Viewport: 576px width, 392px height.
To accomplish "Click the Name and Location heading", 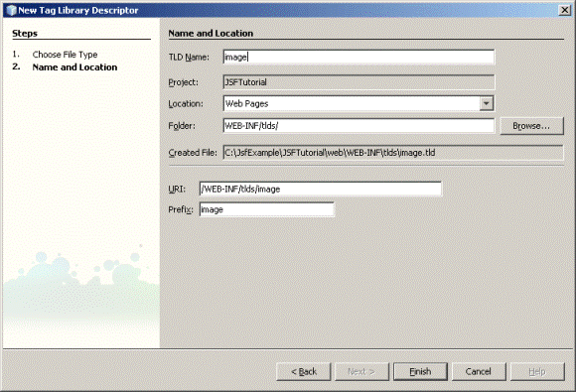I will tap(211, 34).
